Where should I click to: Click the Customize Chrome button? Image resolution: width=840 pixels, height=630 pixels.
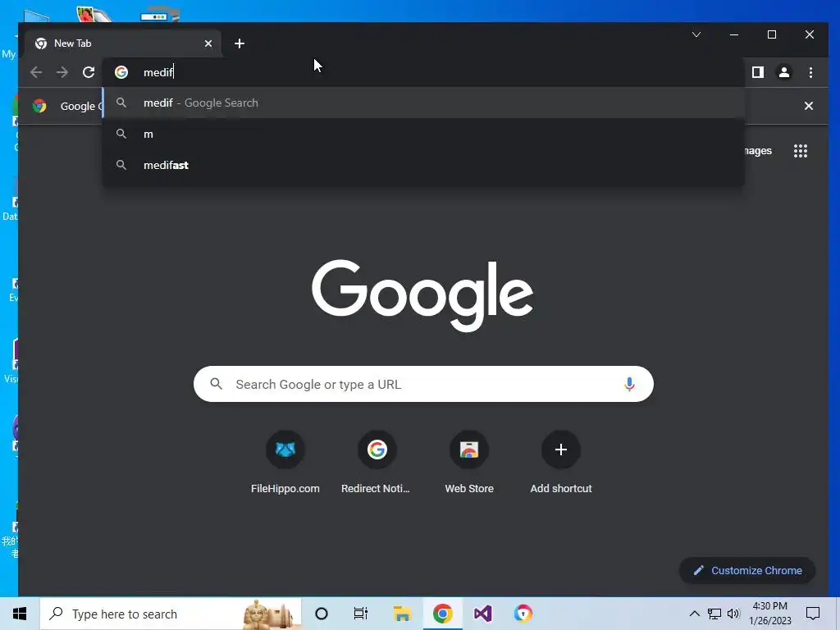[747, 571]
